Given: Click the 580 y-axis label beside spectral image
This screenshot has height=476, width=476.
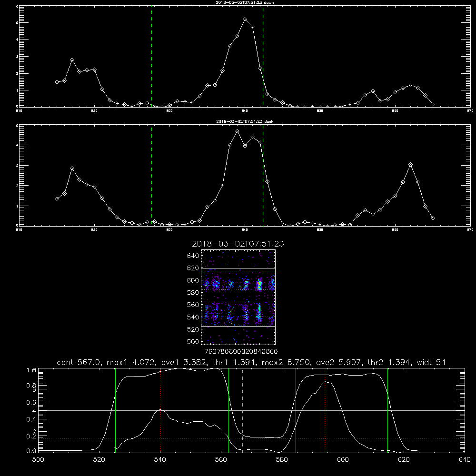Looking at the screenshot, I should click(x=193, y=293).
